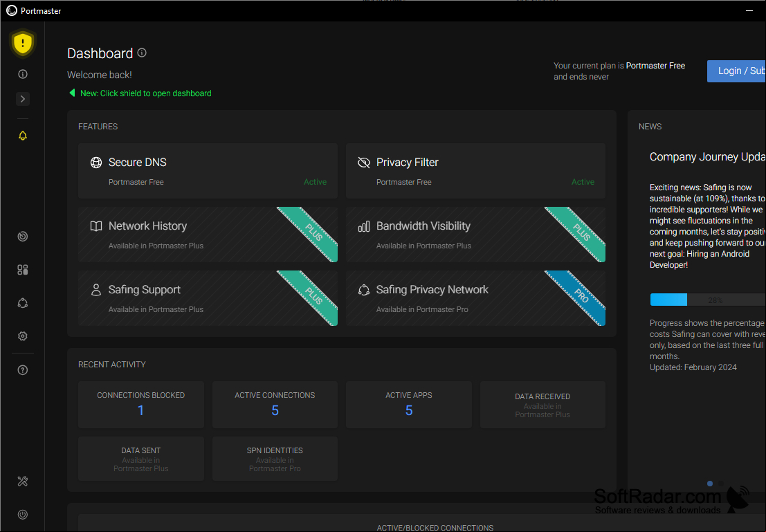Image resolution: width=766 pixels, height=532 pixels.
Task: Click the 'Welcome back!' text
Action: (100, 75)
